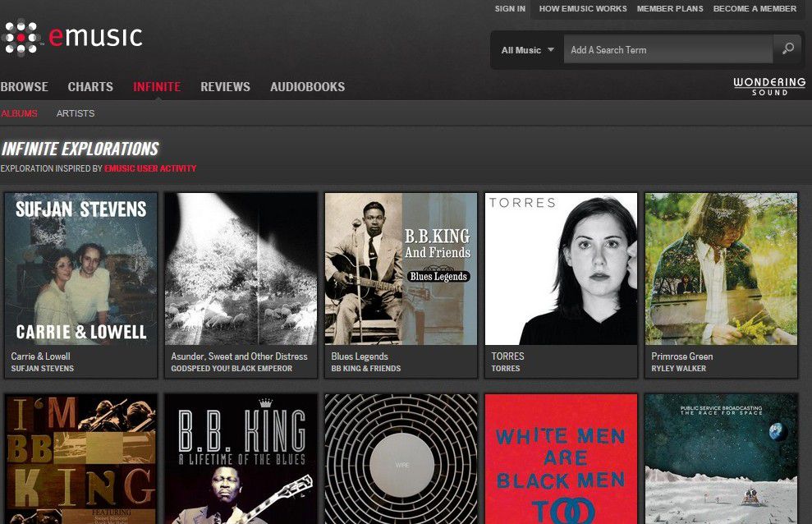Open The Race for Space album cover
812x524 pixels.
(x=721, y=459)
